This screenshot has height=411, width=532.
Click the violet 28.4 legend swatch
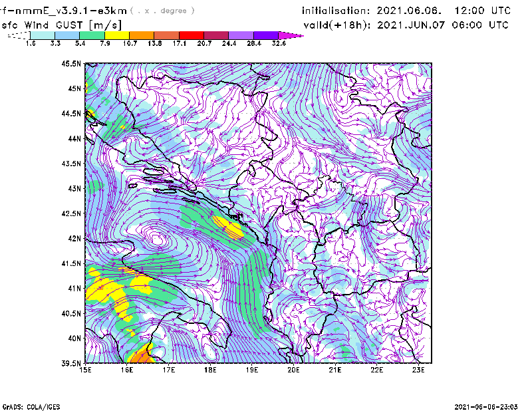(266, 35)
